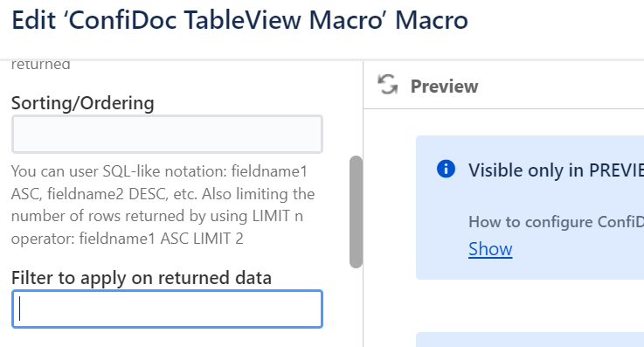Click the partially hidden 'returned' text
The width and height of the screenshot is (644, 347).
click(x=41, y=65)
